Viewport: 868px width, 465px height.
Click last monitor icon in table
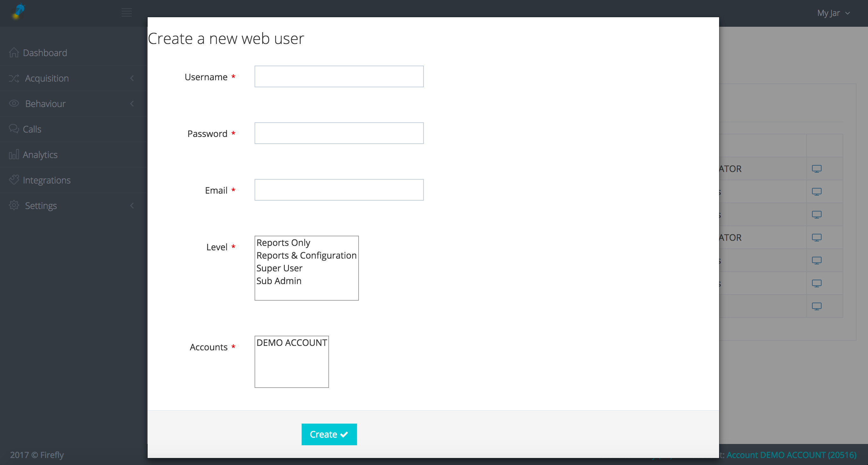pos(816,306)
